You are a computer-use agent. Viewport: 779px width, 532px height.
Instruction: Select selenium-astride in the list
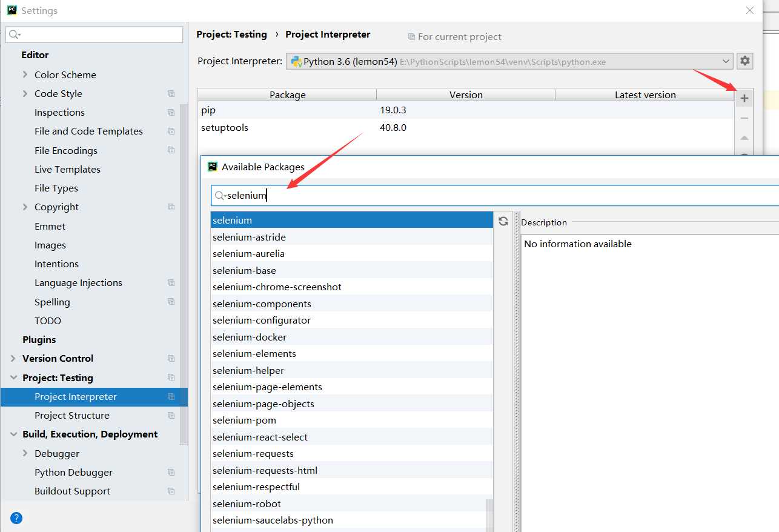[352, 237]
